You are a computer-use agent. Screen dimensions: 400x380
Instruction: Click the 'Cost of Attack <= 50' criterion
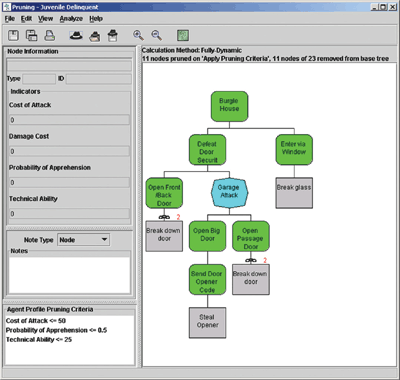coord(36,321)
